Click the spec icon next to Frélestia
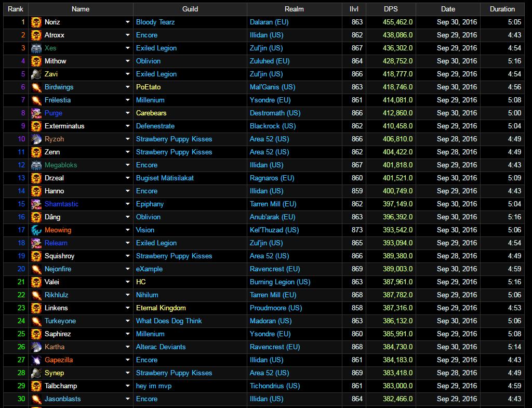The image size is (532, 408). [36, 100]
